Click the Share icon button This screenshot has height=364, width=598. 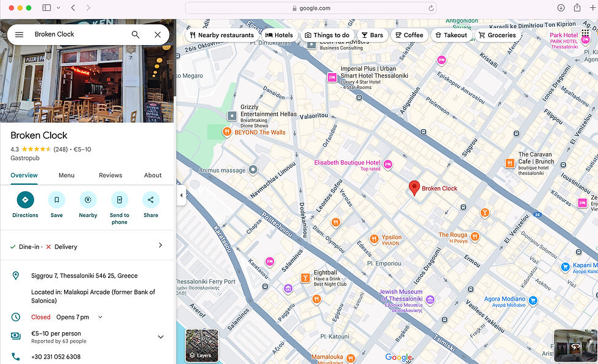(x=151, y=200)
